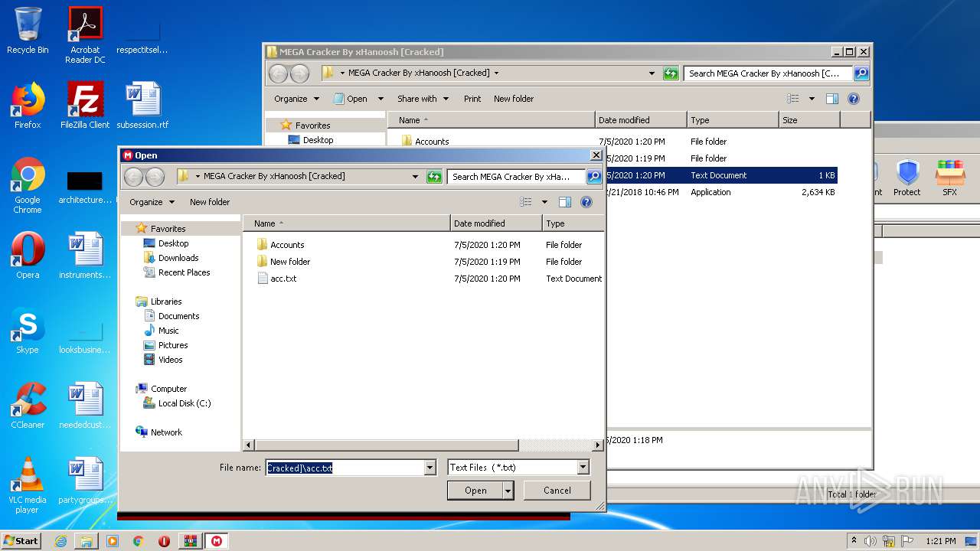Screen dimensions: 980x551
Task: Sort by Size column in Explorer window
Action: 809,120
